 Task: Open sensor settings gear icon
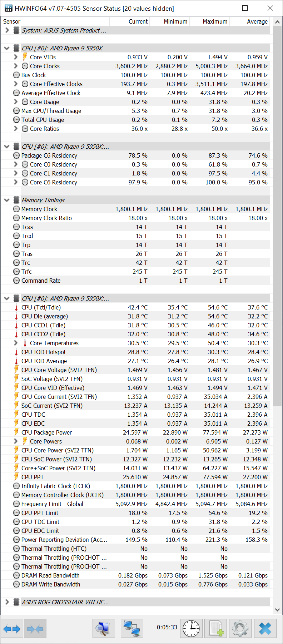[240, 629]
